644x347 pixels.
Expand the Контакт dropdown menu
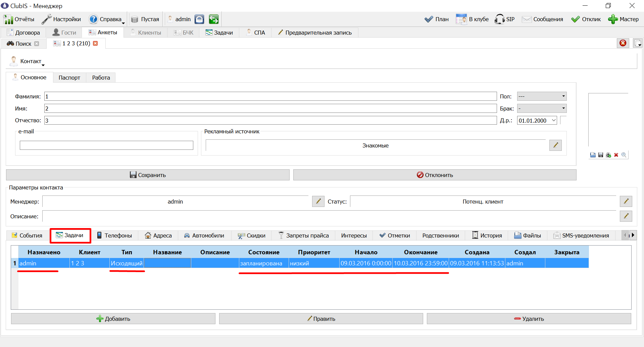[x=28, y=61]
